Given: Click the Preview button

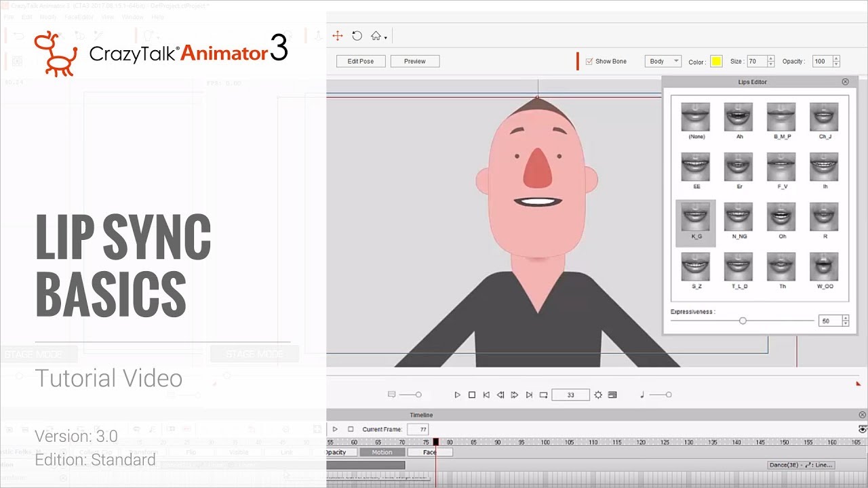Looking at the screenshot, I should click(415, 61).
